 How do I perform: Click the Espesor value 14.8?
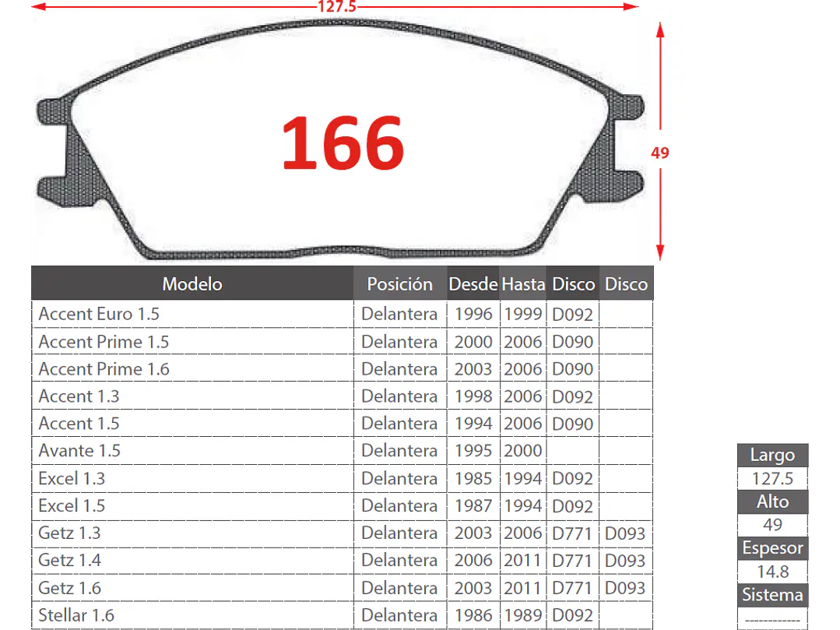[772, 571]
